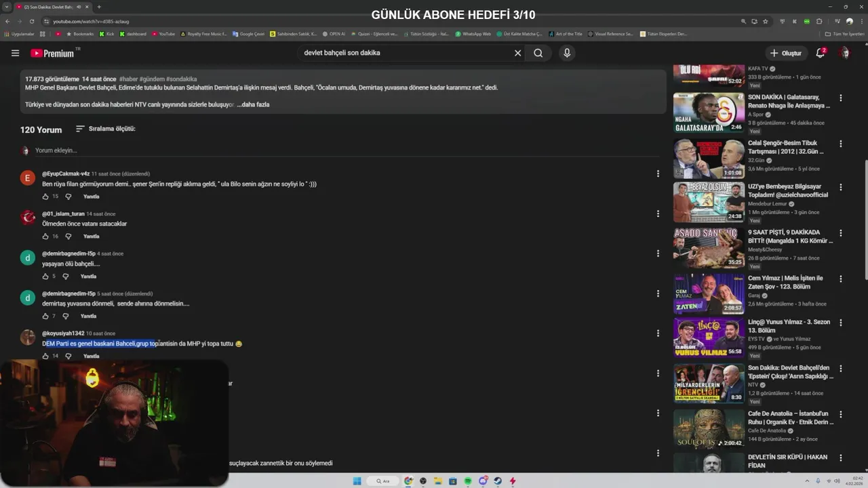Open the "9 SAAT PİŞTİ" asado video thumbnail

pyautogui.click(x=709, y=247)
